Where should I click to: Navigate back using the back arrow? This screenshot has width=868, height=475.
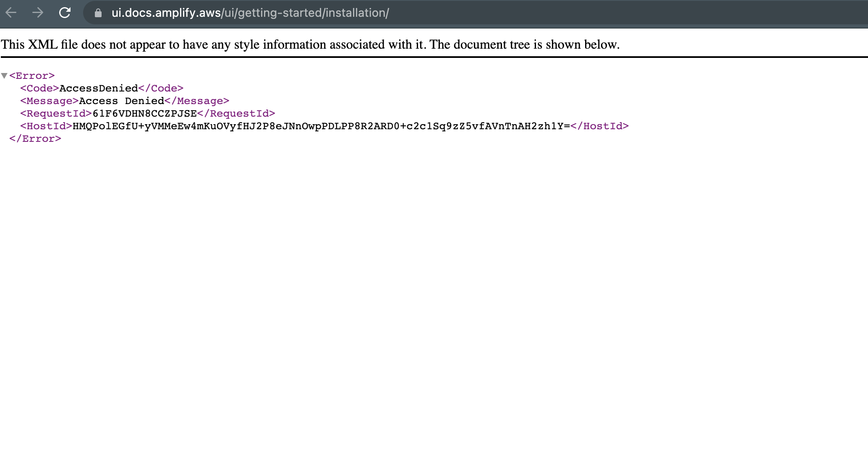[12, 13]
